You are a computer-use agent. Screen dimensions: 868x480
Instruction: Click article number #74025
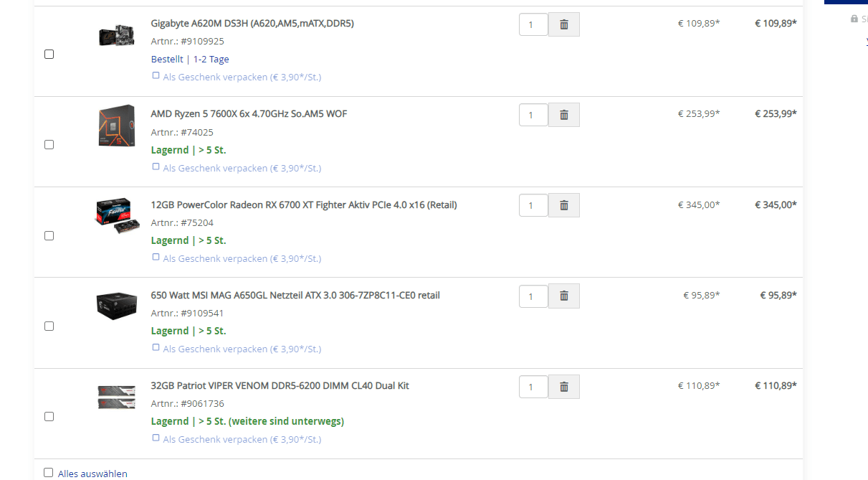pos(197,132)
